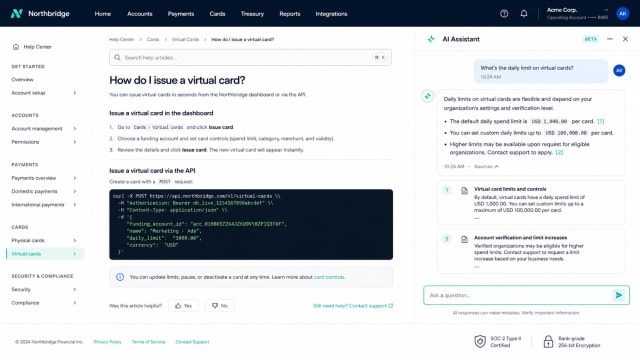Collapse the Sources list
640x360 pixels.
486,167
